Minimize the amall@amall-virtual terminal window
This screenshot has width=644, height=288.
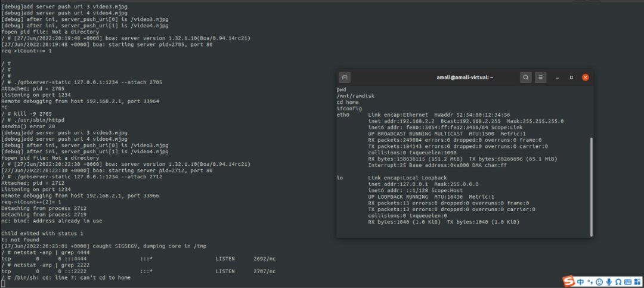(x=558, y=78)
